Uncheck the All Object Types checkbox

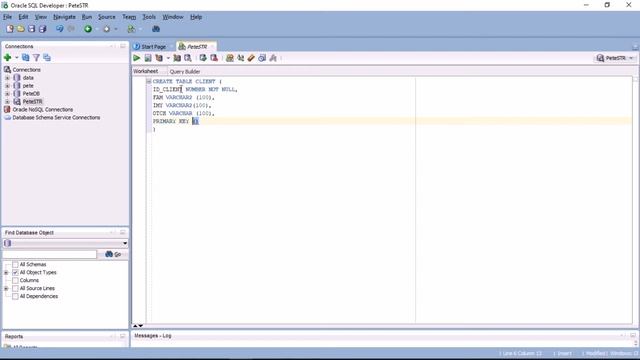[x=15, y=272]
